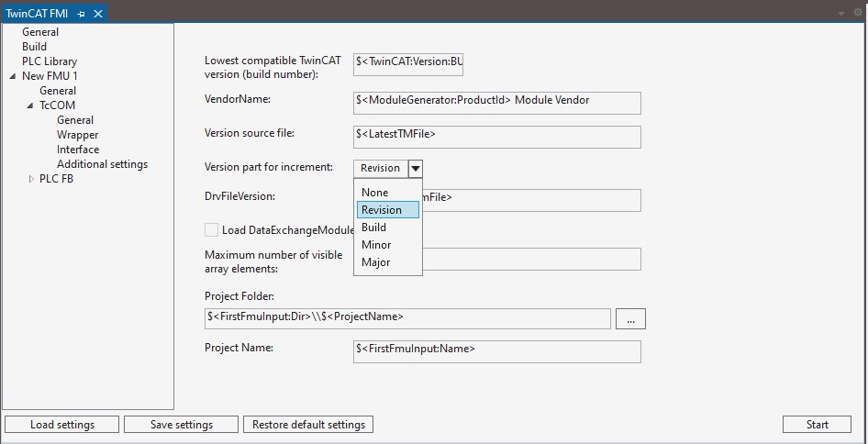Open window position dropdown arrow at top right

pyautogui.click(x=841, y=13)
